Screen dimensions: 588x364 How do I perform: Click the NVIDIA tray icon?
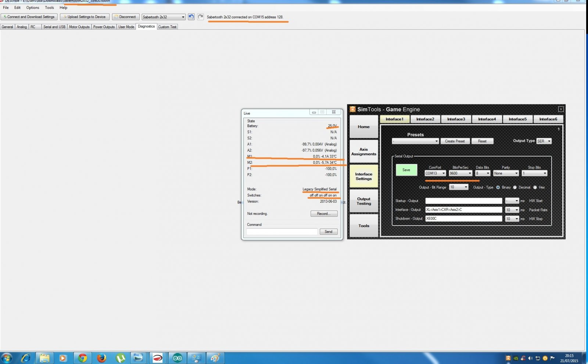(x=516, y=358)
